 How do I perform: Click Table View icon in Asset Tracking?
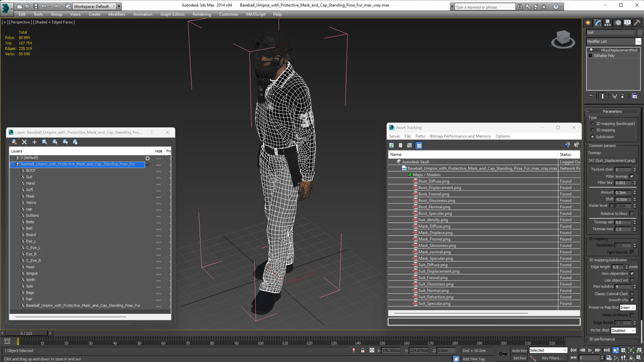click(x=419, y=145)
